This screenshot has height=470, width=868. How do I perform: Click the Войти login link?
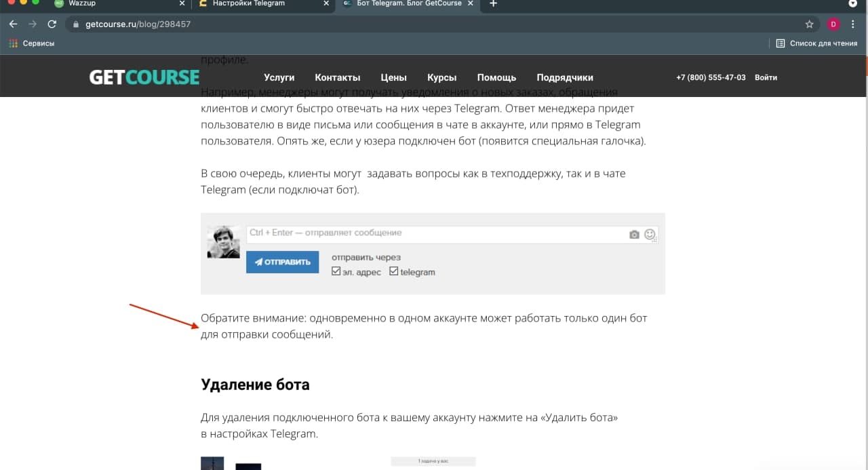tap(766, 77)
